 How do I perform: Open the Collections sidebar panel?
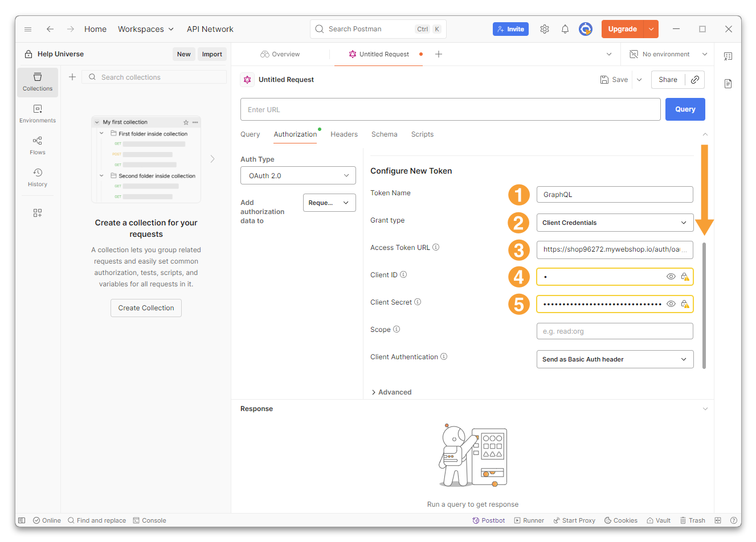pyautogui.click(x=38, y=82)
